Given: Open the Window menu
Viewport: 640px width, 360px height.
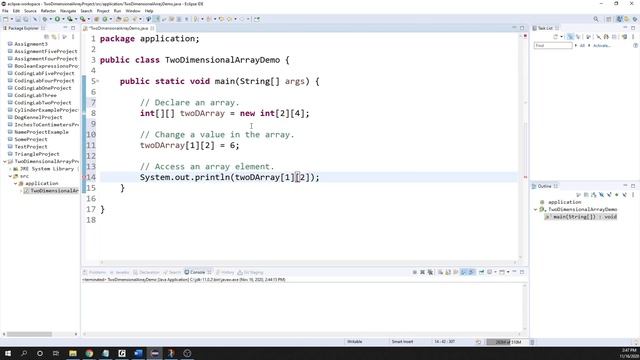Looking at the screenshot, I should click(133, 11).
